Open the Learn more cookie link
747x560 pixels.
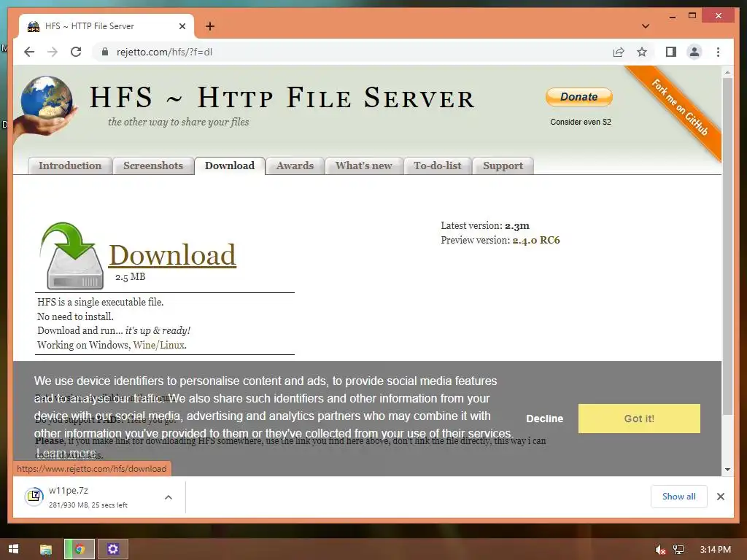coord(66,452)
